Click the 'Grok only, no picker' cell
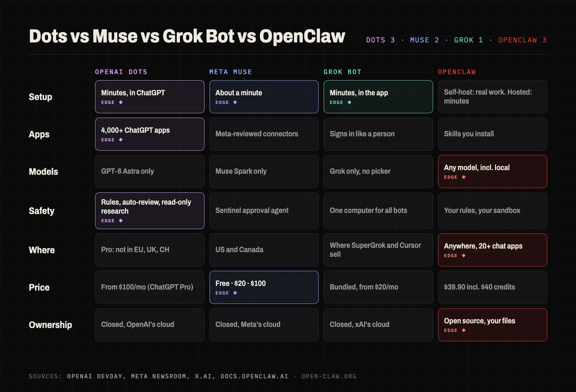This screenshot has width=576, height=392. click(378, 172)
